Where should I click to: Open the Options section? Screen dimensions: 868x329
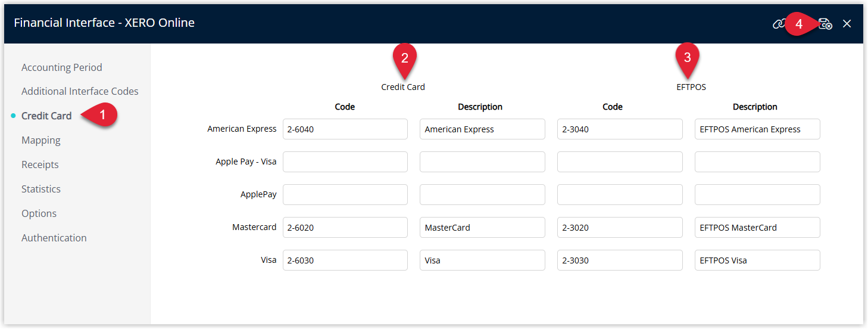(39, 213)
